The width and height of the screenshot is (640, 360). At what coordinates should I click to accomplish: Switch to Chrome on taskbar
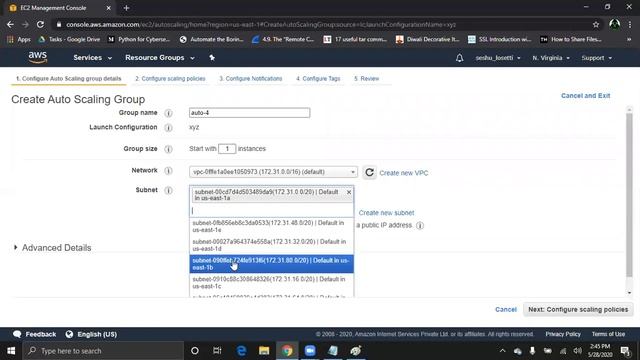point(287,351)
